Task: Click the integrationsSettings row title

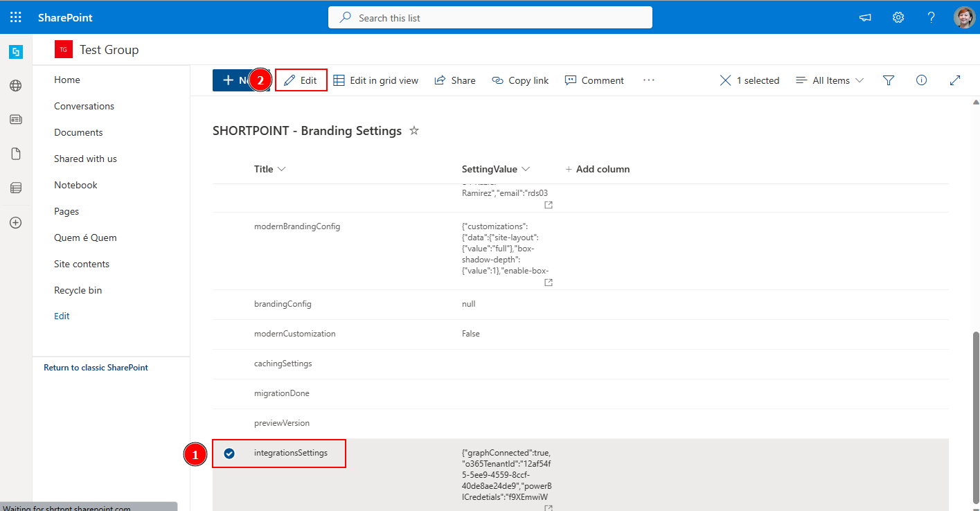Action: [291, 453]
